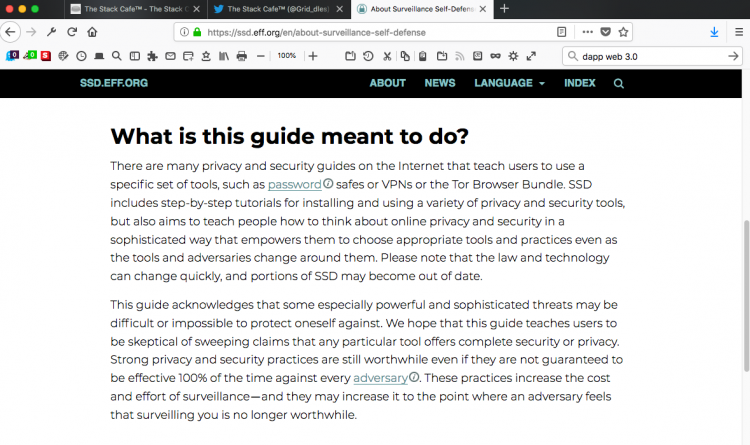
Task: Click the forward navigation arrow
Action: 31,32
